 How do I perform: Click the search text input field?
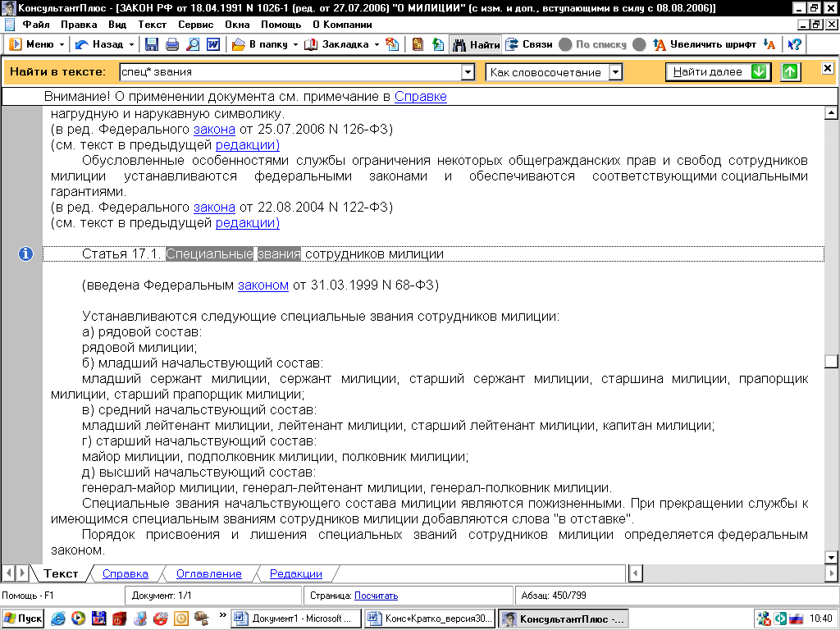(x=290, y=72)
